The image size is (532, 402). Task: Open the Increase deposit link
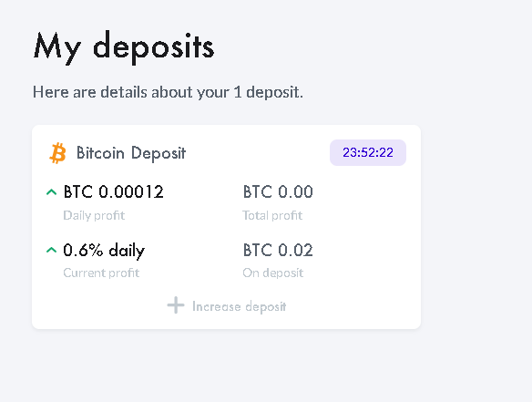(227, 305)
